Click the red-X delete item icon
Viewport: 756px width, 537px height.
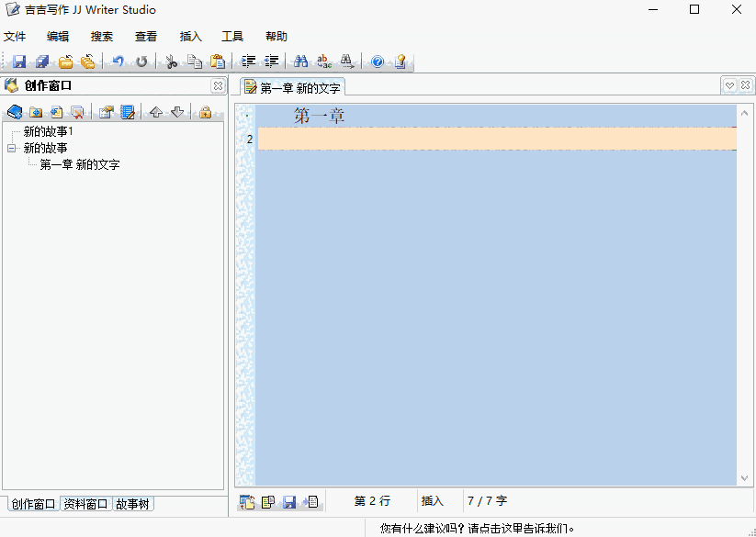78,112
